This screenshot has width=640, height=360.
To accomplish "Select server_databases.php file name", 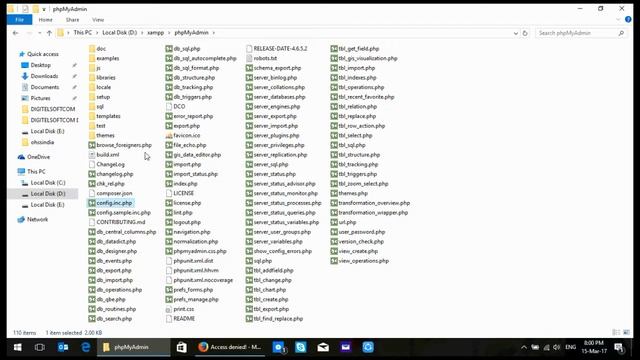I will tap(279, 97).
